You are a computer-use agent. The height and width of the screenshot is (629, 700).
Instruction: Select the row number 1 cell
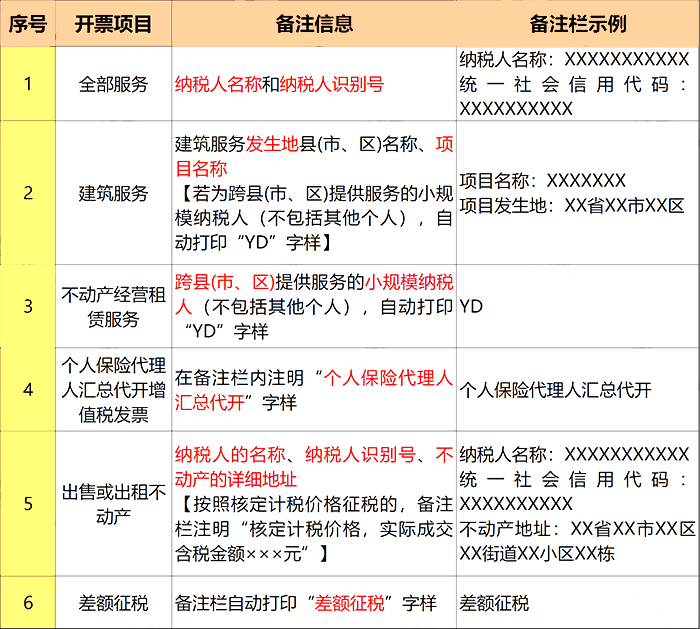click(28, 84)
